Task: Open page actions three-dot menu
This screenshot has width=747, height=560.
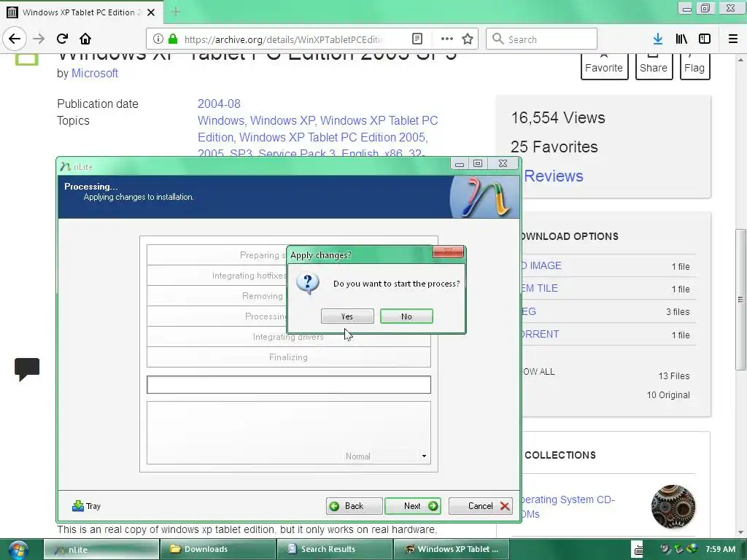Action: click(x=447, y=39)
